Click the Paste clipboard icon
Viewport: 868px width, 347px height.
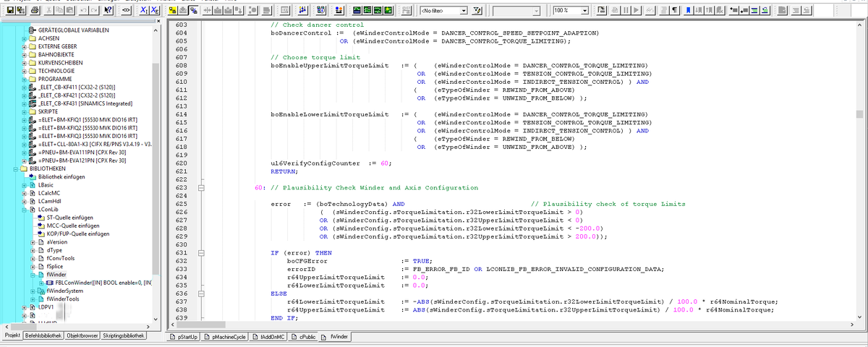click(70, 10)
